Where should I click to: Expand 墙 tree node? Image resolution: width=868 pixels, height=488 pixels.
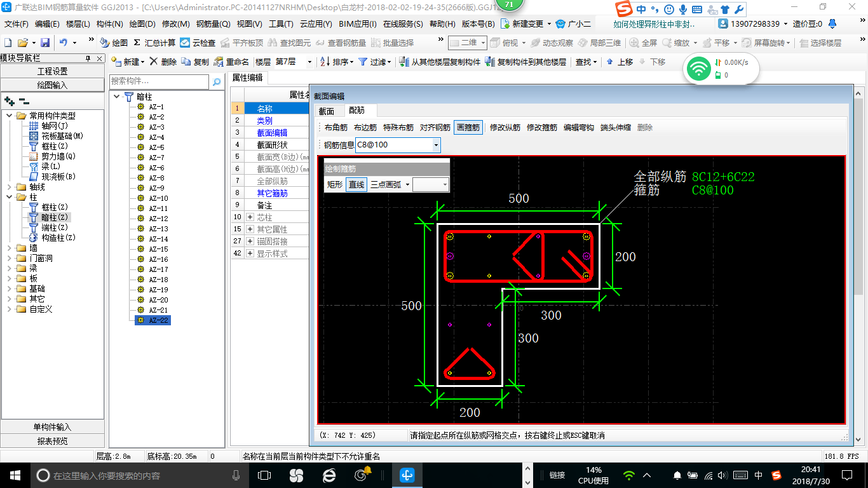pos(10,248)
